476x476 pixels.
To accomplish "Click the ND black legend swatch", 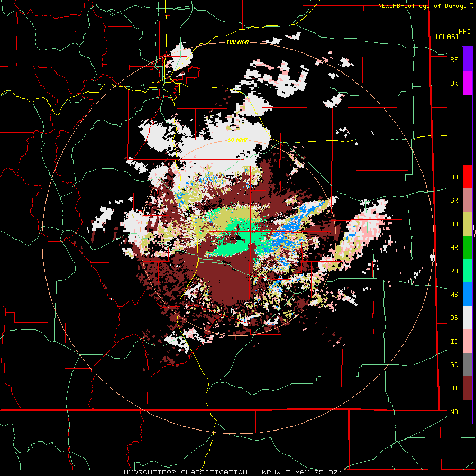I will coord(467,411).
